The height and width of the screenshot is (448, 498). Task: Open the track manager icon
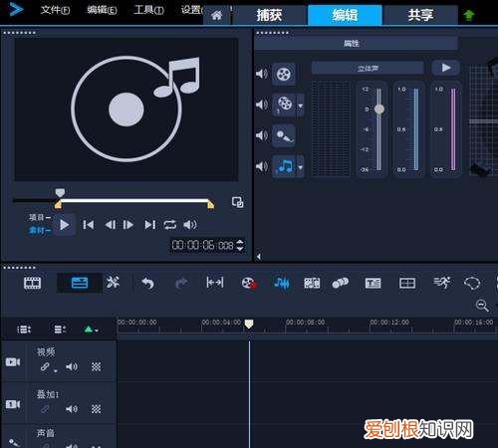[60, 330]
